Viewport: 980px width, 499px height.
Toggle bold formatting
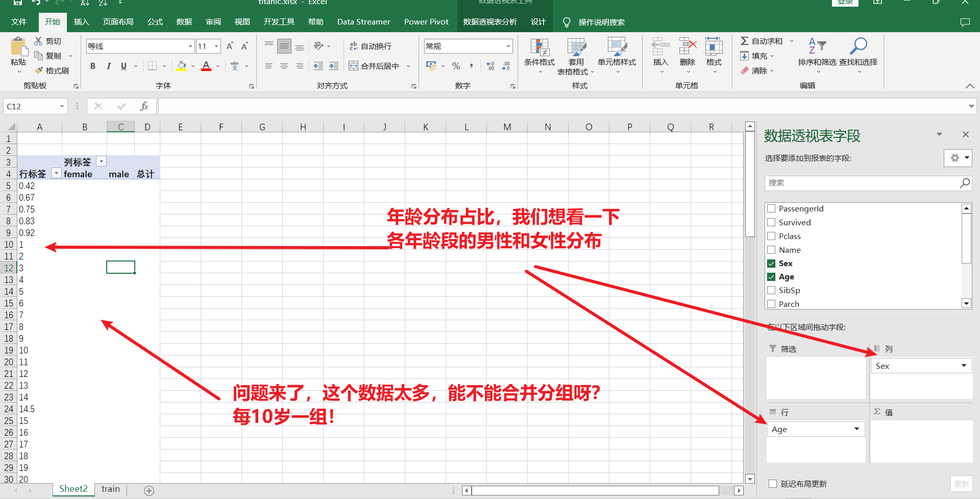(93, 66)
